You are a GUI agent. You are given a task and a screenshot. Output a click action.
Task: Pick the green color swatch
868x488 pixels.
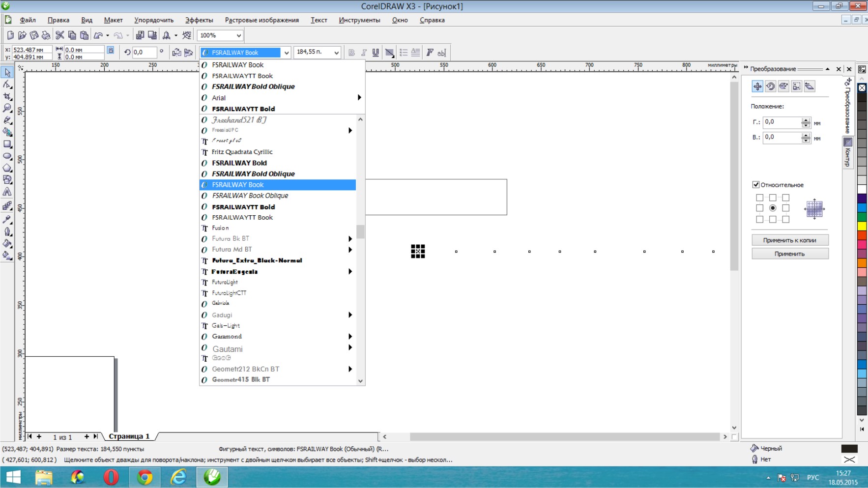tap(862, 217)
